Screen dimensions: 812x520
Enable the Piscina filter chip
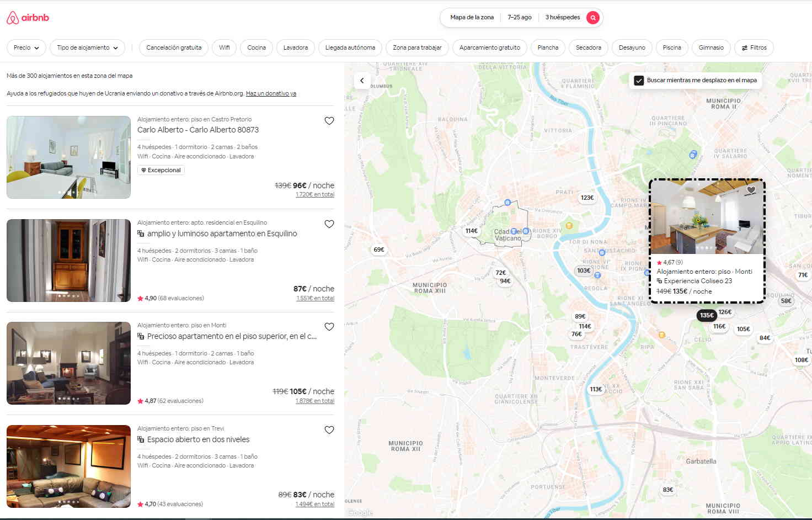tap(672, 47)
